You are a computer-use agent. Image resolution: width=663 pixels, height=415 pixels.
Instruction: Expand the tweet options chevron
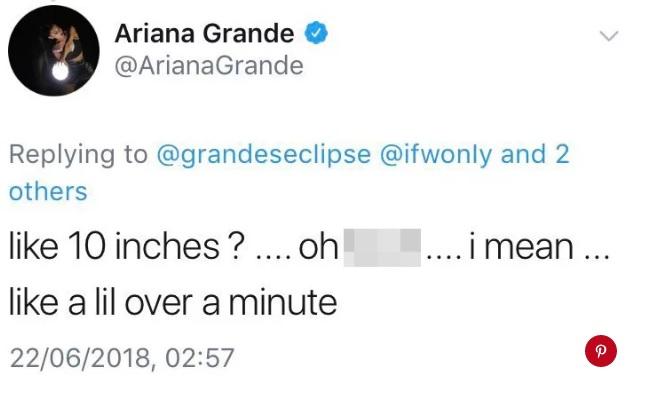pos(608,36)
